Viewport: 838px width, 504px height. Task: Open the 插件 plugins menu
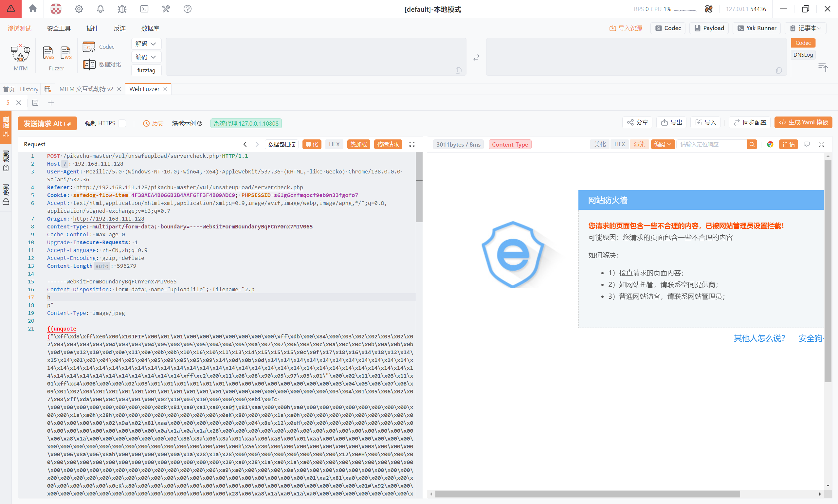click(x=92, y=28)
